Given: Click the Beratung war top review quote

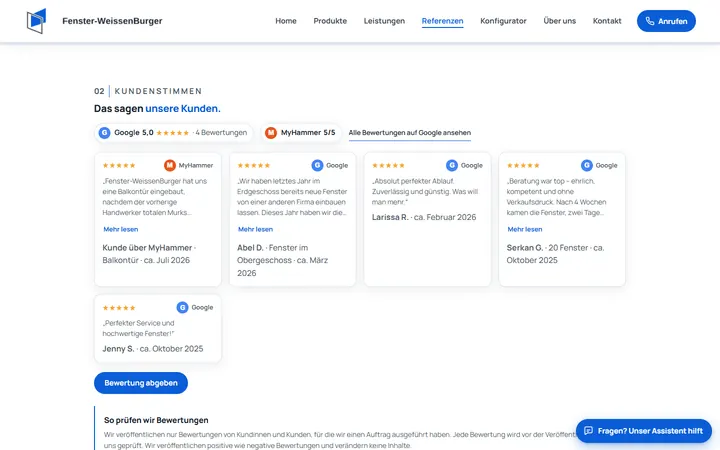Looking at the screenshot, I should [x=556, y=197].
